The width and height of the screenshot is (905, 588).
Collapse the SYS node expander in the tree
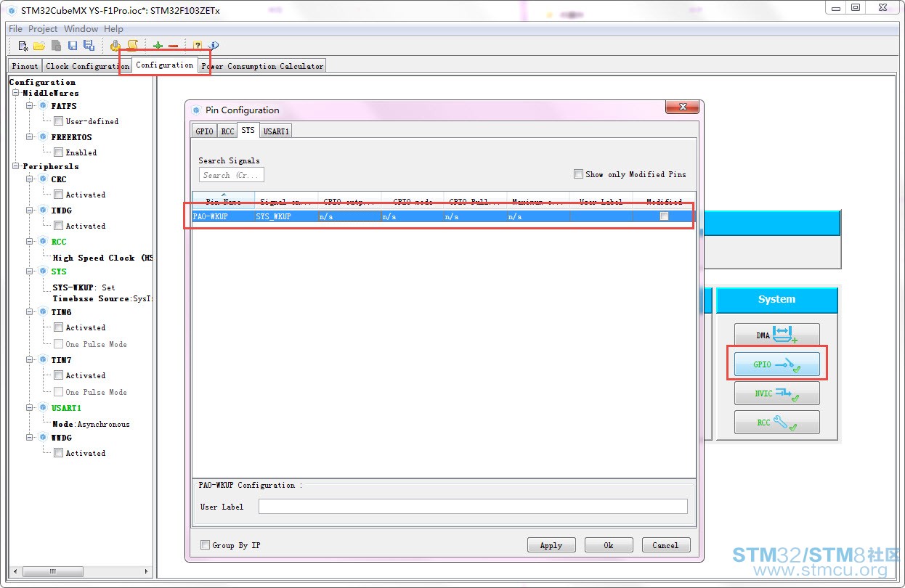coord(31,271)
